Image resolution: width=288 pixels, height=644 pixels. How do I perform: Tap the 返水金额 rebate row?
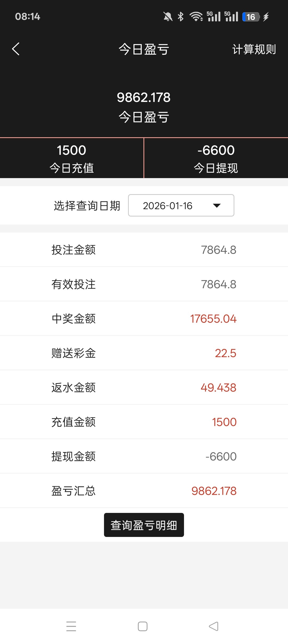144,387
